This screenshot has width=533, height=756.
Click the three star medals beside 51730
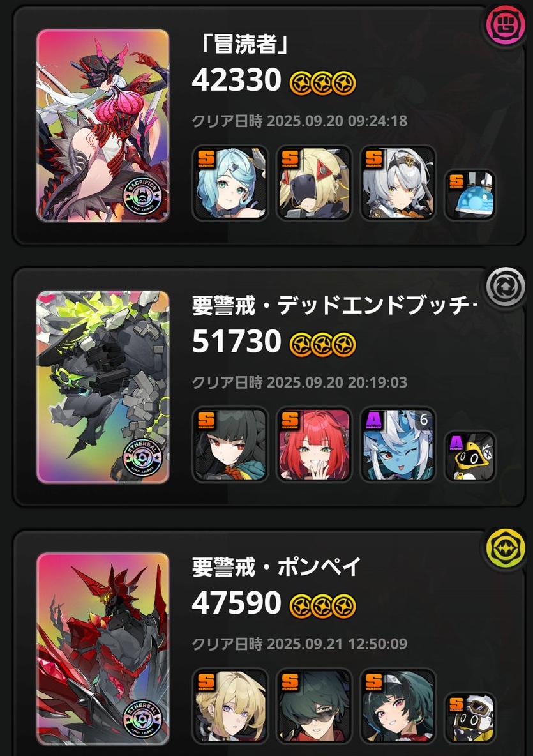click(322, 345)
